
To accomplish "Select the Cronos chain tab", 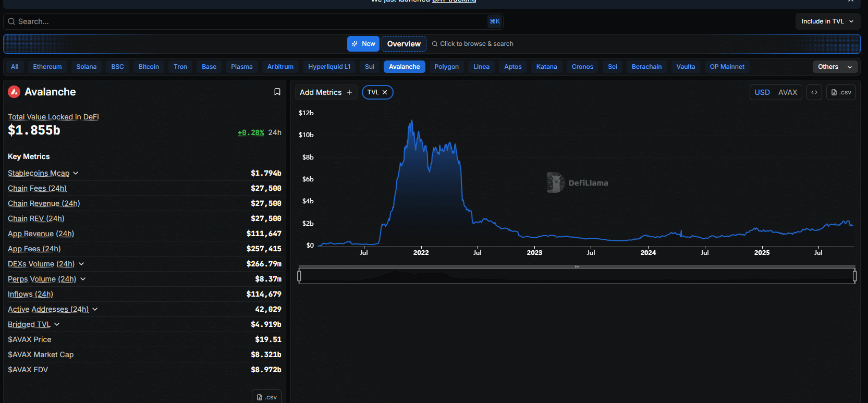I will click(582, 67).
